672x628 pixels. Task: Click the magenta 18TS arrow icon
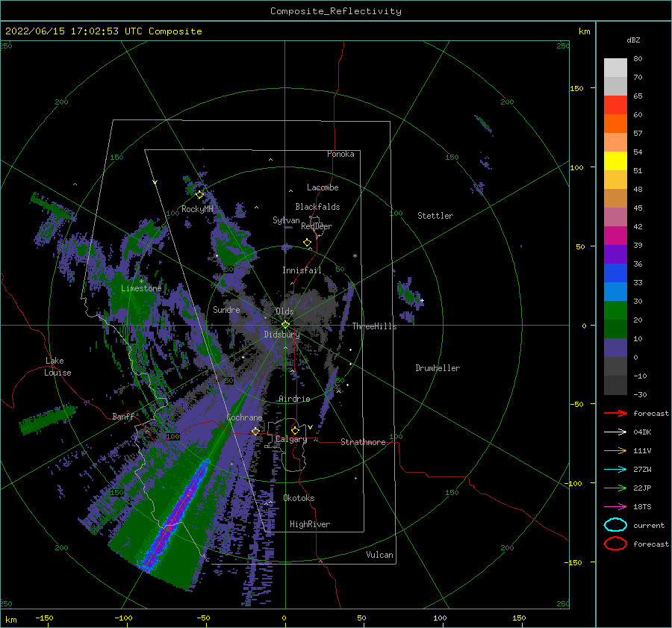pyautogui.click(x=615, y=507)
